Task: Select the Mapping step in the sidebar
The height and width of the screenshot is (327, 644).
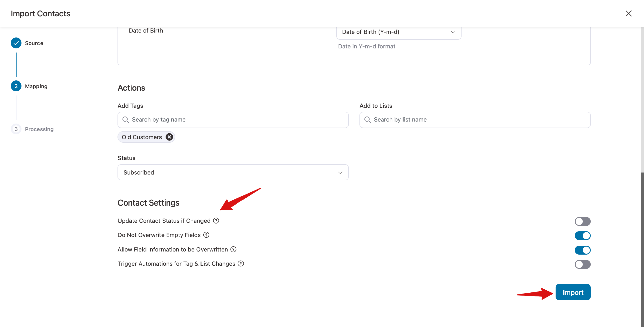Action: [36, 86]
